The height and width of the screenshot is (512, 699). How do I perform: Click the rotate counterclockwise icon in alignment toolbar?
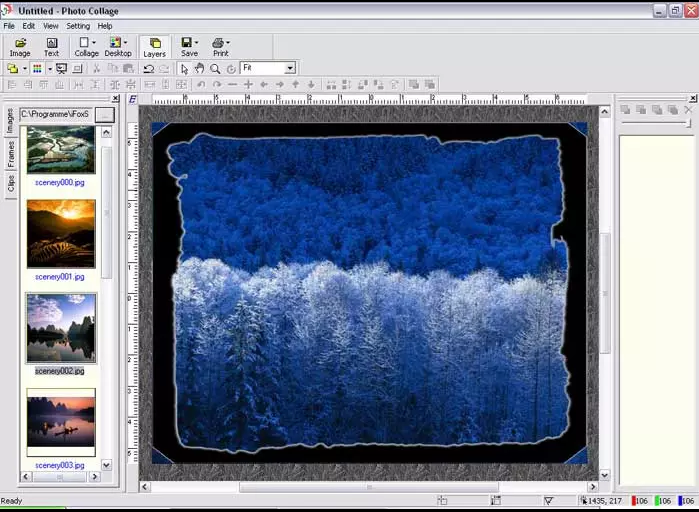click(201, 84)
